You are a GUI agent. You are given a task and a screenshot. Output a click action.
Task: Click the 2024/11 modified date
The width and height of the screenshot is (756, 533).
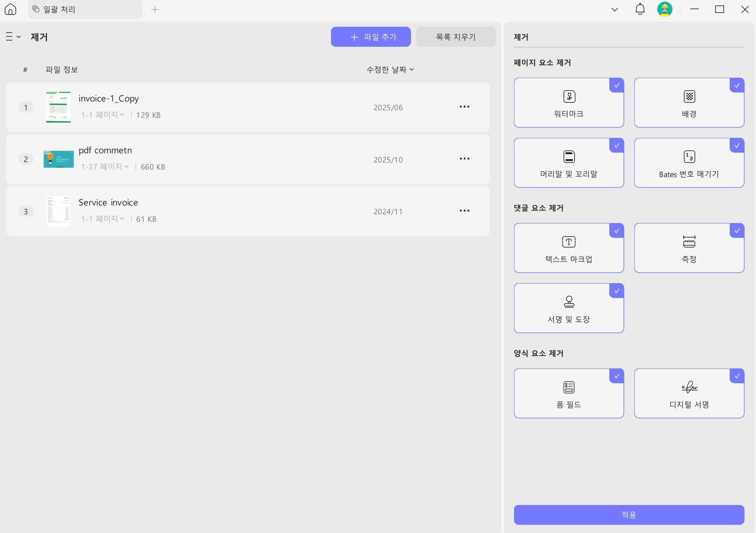tap(388, 212)
